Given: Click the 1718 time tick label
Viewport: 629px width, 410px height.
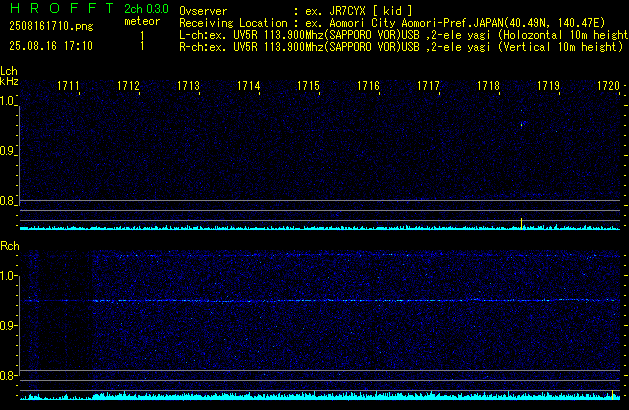Looking at the screenshot, I should pos(488,86).
